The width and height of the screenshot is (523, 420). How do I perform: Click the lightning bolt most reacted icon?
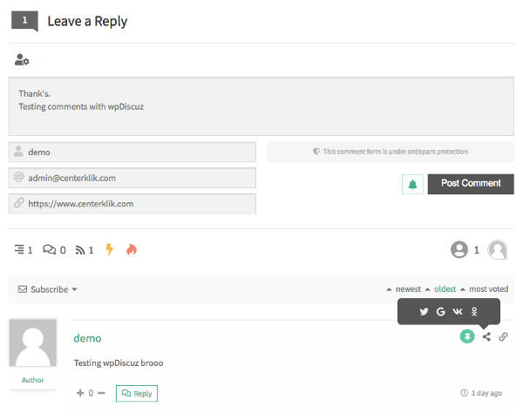(110, 249)
